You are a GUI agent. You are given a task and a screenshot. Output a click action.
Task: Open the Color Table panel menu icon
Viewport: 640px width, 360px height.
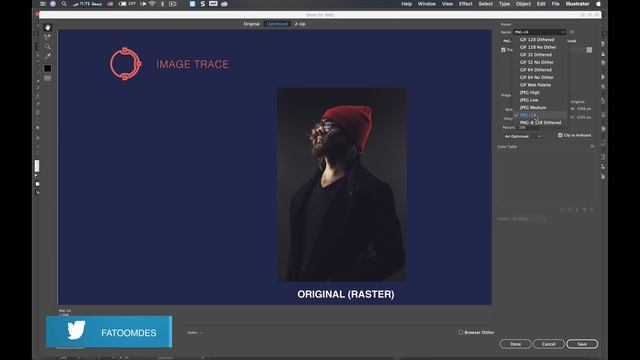(x=592, y=147)
